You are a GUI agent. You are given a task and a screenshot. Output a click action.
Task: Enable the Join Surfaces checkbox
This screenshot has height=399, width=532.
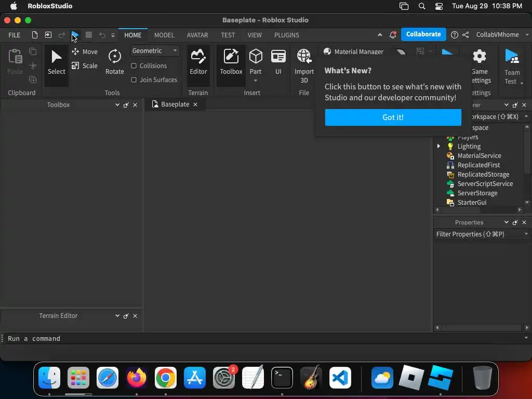click(x=134, y=79)
